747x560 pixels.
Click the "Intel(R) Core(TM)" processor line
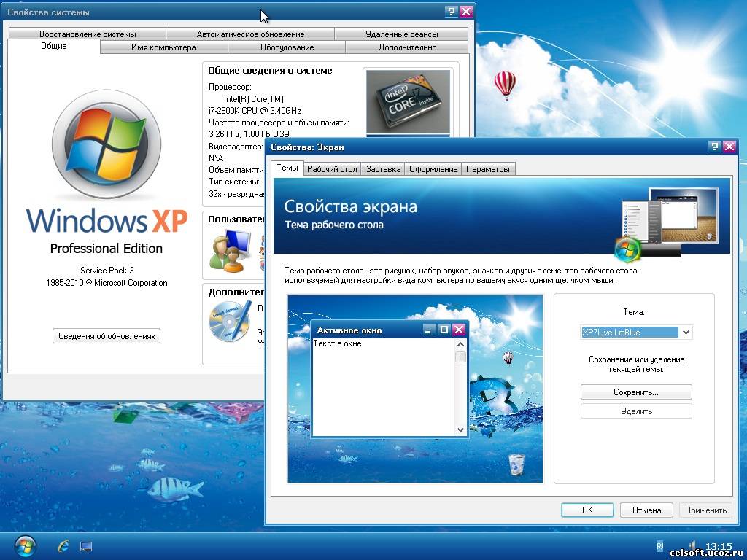pos(253,99)
